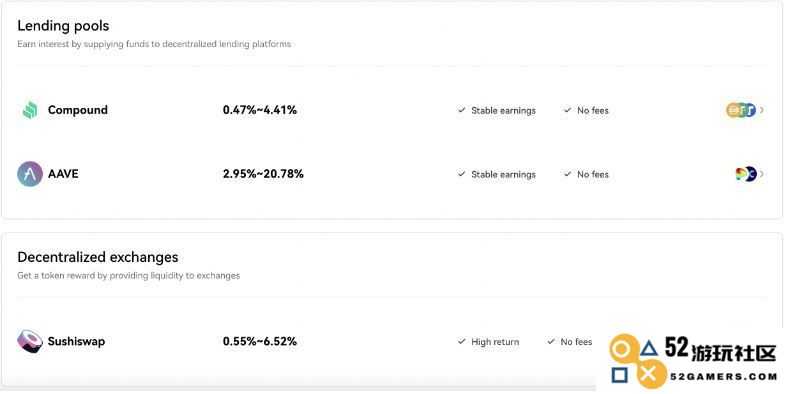The height and width of the screenshot is (394, 786).
Task: Click Compound's Stable earnings checkmark
Action: tap(462, 110)
